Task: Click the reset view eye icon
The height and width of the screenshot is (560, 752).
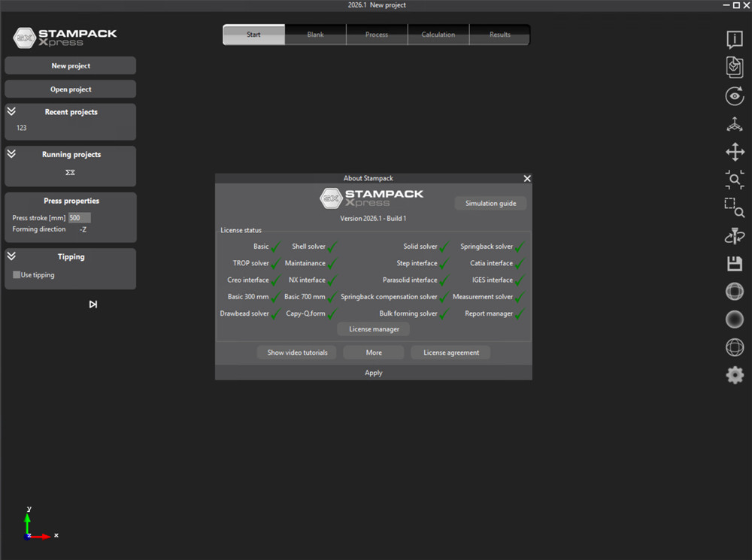Action: click(x=734, y=96)
